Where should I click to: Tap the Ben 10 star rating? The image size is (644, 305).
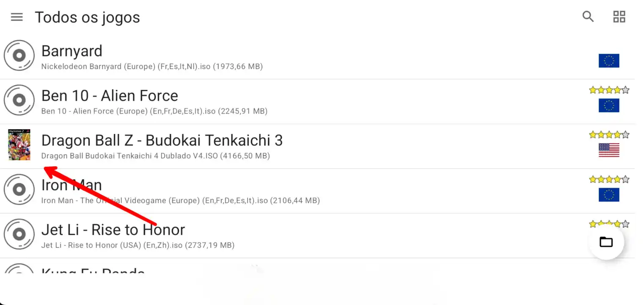609,90
